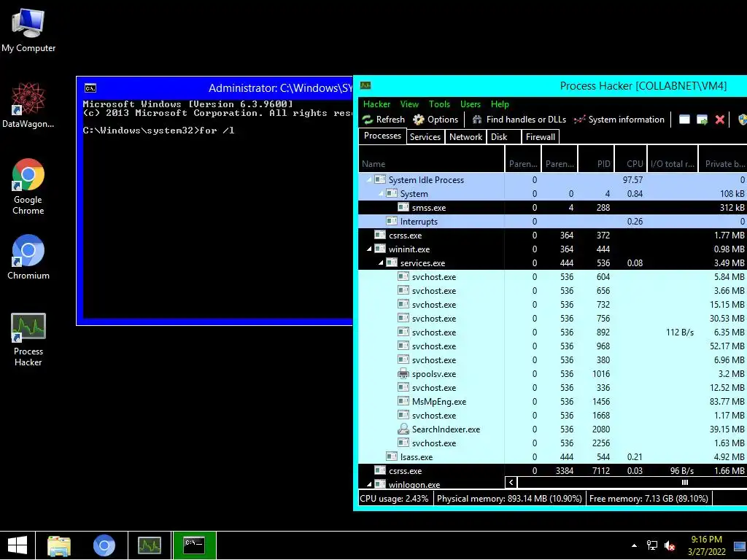Open the Tools menu
Screen dimensions: 747x560
coord(438,104)
